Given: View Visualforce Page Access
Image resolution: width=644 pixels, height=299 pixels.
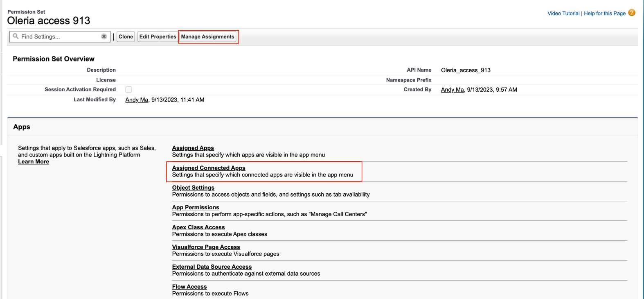Looking at the screenshot, I should (x=206, y=247).
